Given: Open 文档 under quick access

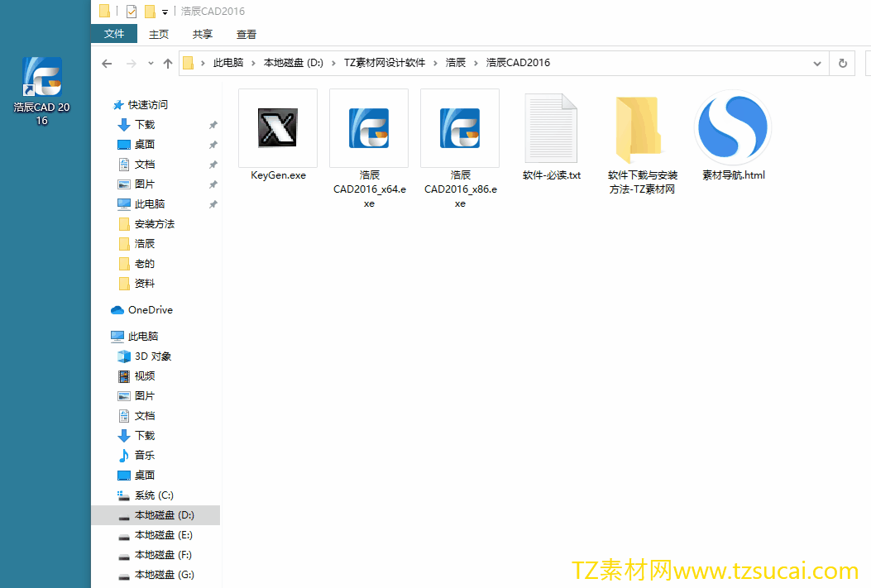Looking at the screenshot, I should 145,165.
